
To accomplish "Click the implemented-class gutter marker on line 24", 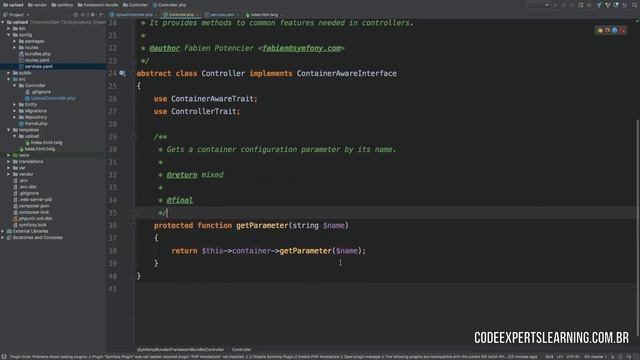I will (122, 73).
